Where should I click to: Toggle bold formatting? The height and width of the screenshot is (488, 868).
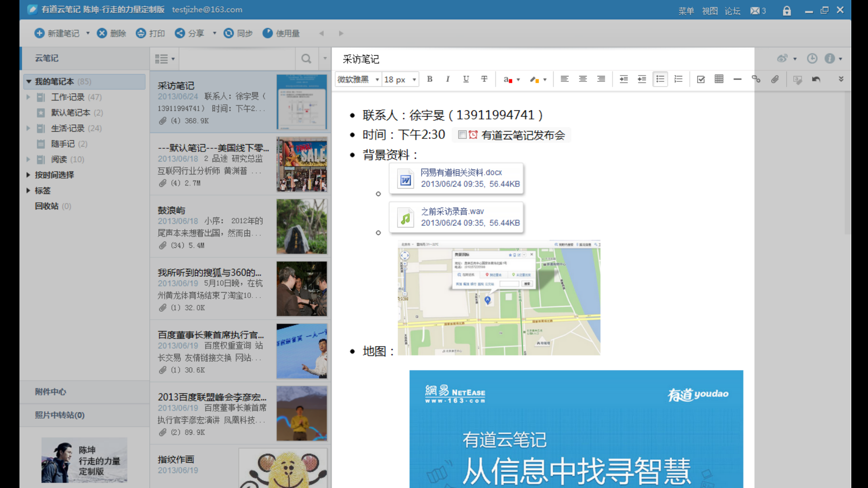point(429,79)
